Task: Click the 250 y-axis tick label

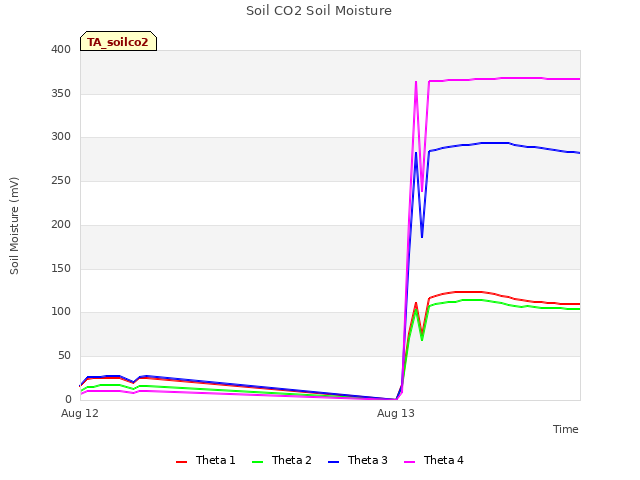Action: click(x=61, y=180)
